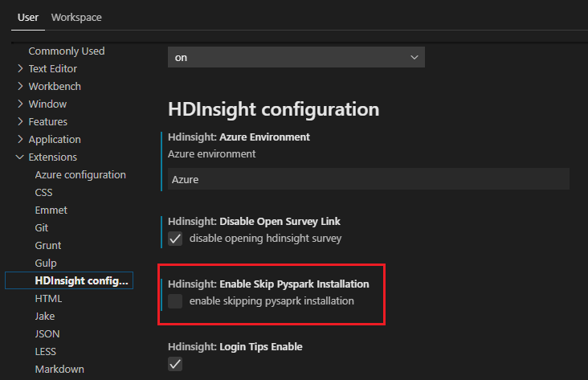
Task: Select Workbench category
Action: [x=55, y=86]
